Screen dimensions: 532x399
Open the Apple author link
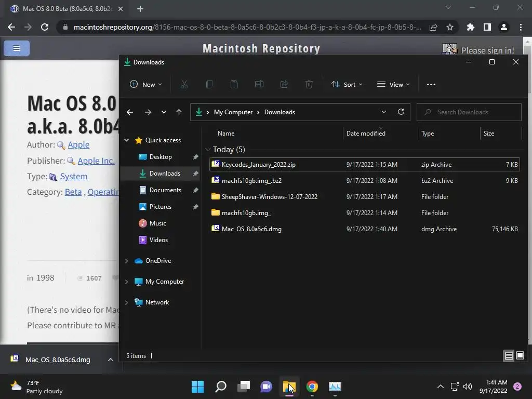click(x=78, y=144)
